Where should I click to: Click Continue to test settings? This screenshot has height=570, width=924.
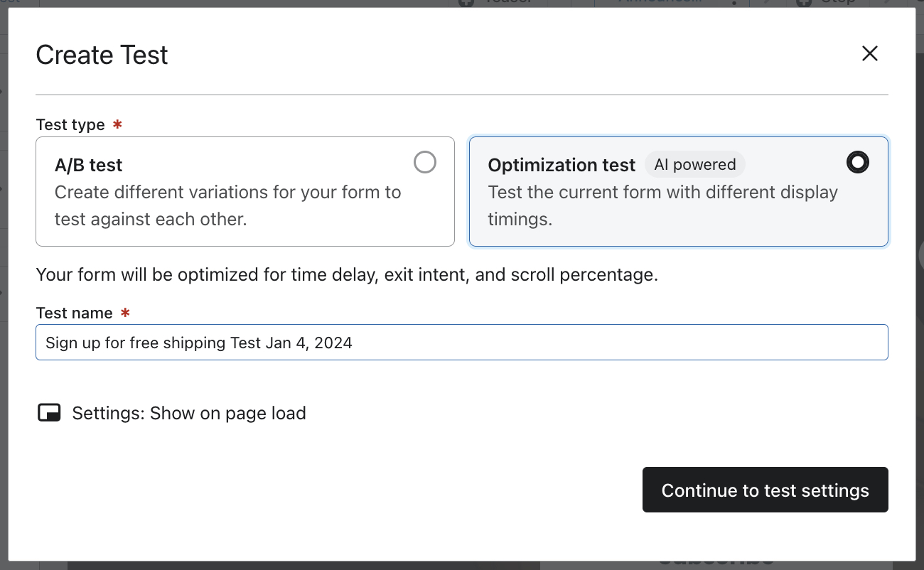[765, 490]
